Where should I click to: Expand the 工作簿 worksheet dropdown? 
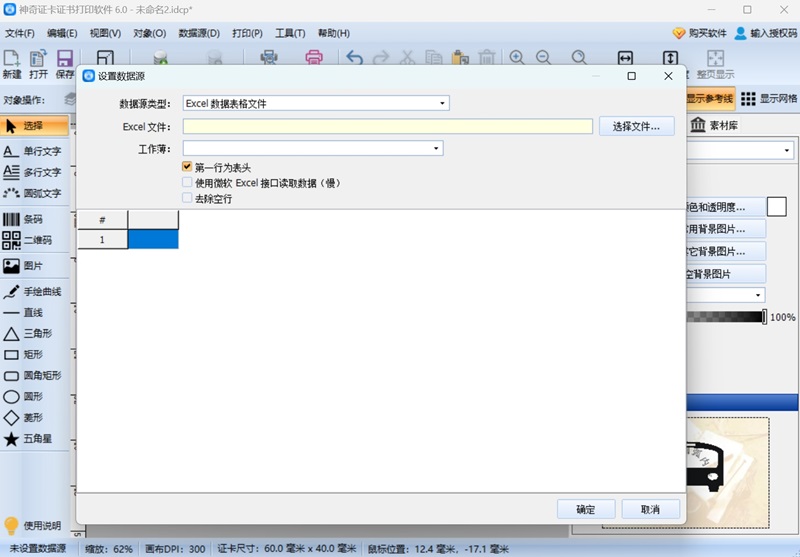click(x=312, y=148)
